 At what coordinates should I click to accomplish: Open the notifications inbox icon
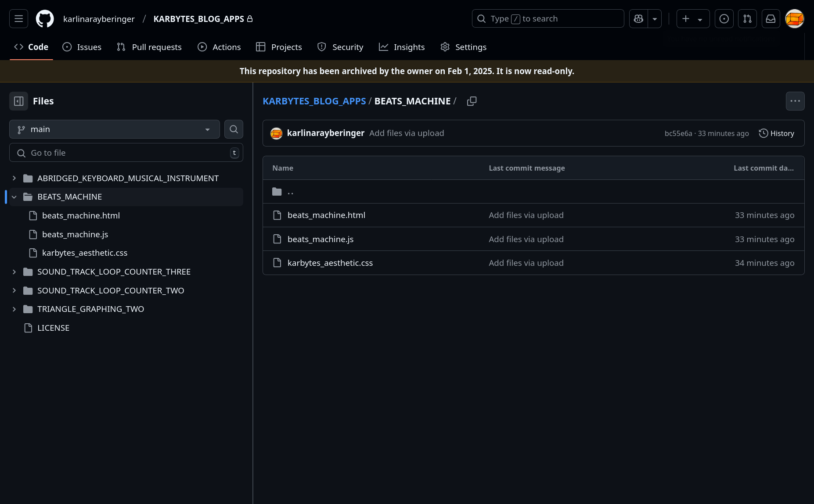[771, 18]
